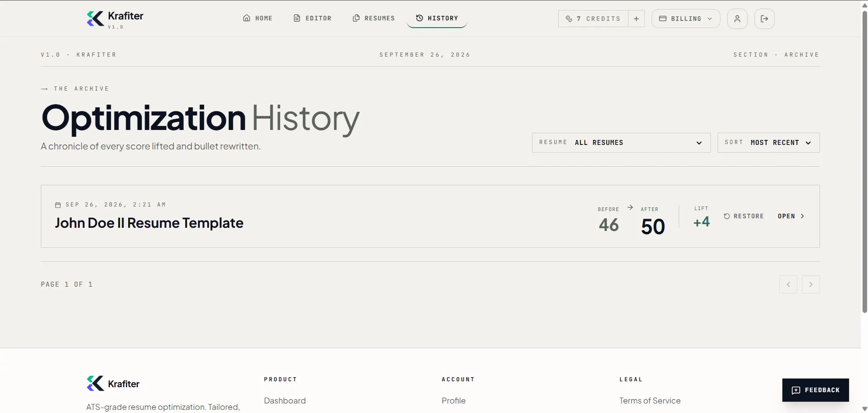The height and width of the screenshot is (413, 868).
Task: Click the previous page arrow
Action: click(788, 284)
